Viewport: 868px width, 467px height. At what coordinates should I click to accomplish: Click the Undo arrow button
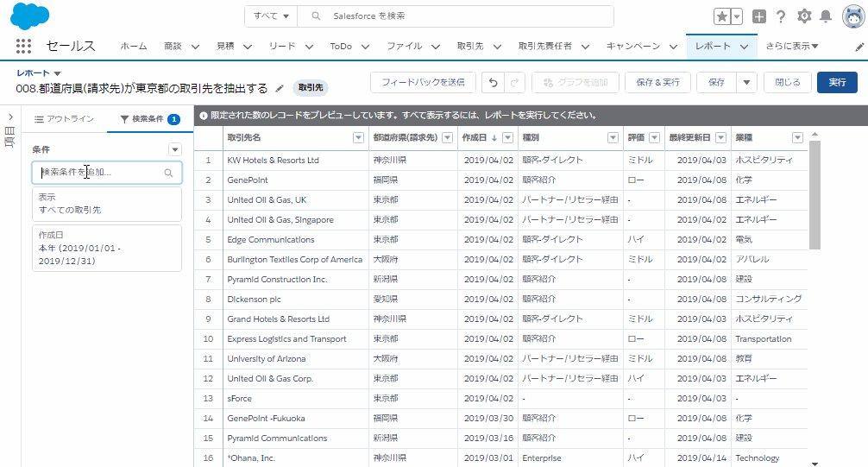[493, 83]
